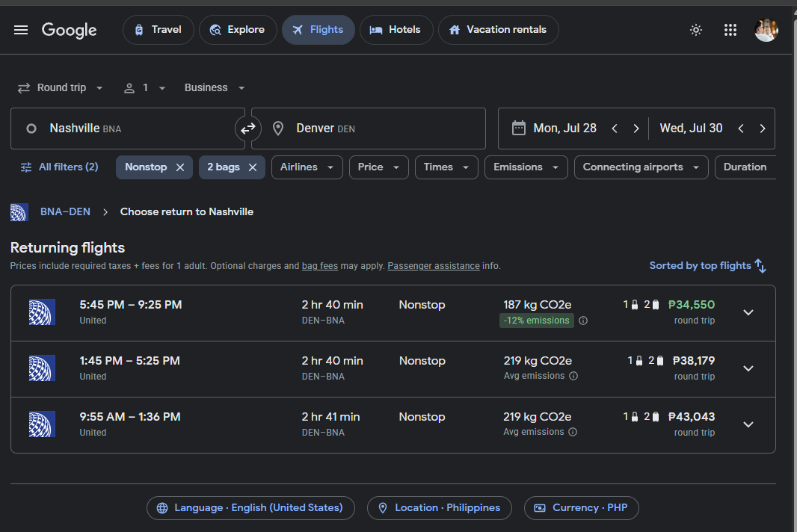The image size is (797, 532).
Task: Remove the Nonstop filter with X
Action: tap(180, 167)
